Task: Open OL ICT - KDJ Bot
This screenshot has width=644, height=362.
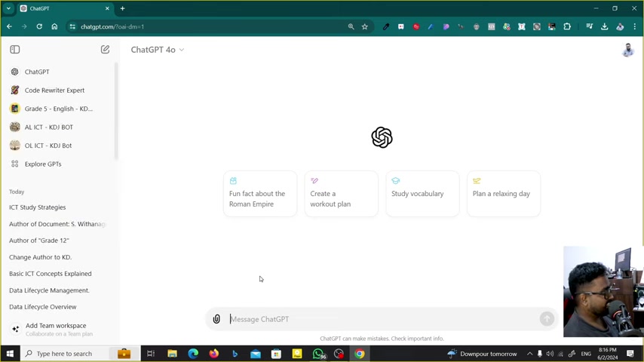Action: 59,146
